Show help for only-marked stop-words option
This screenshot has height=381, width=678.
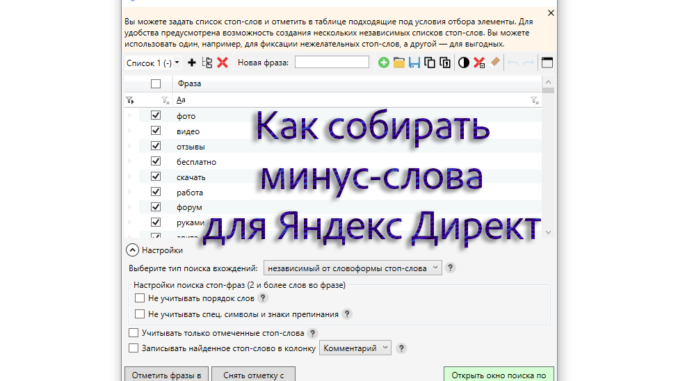pos(312,333)
